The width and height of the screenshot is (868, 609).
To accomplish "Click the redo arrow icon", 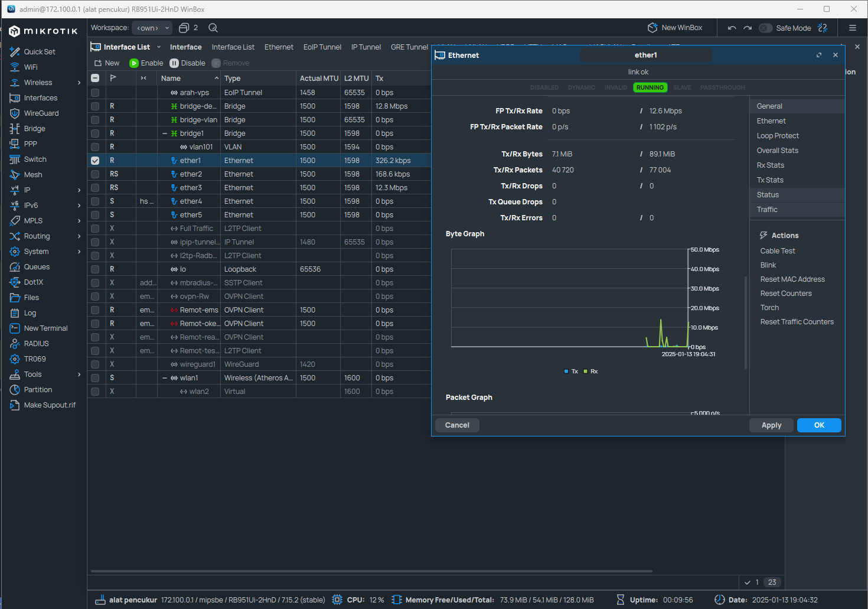I will tap(748, 28).
